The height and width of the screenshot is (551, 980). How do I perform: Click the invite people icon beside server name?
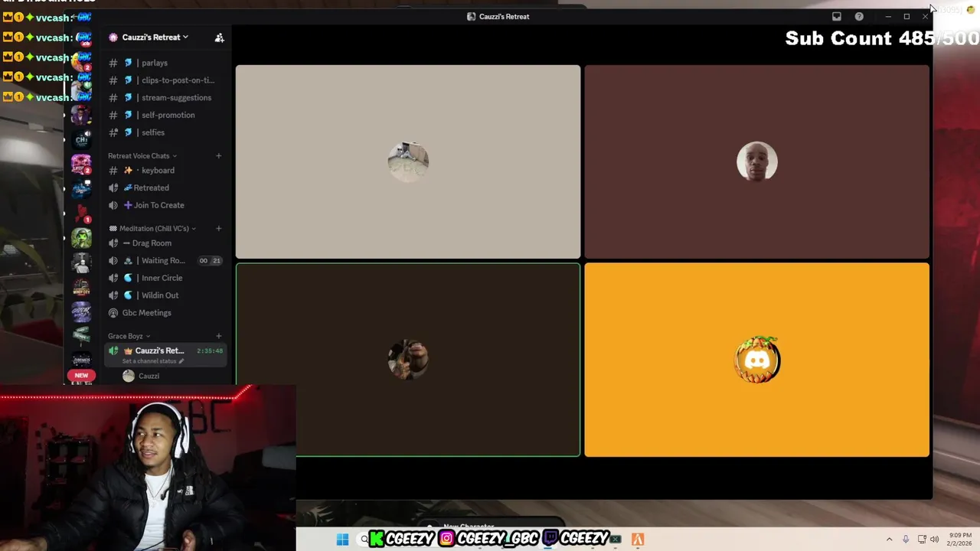click(x=219, y=37)
